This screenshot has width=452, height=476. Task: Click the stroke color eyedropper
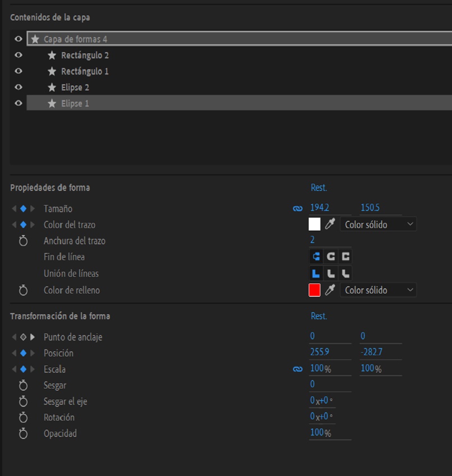[329, 224]
